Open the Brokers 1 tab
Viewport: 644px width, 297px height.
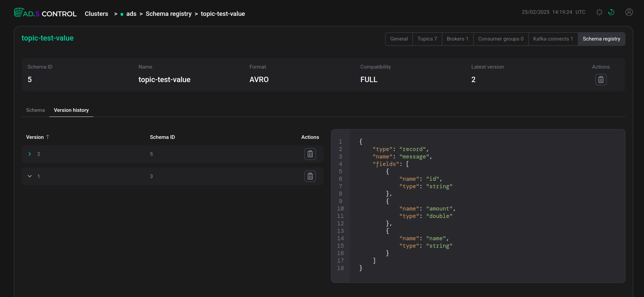[457, 39]
